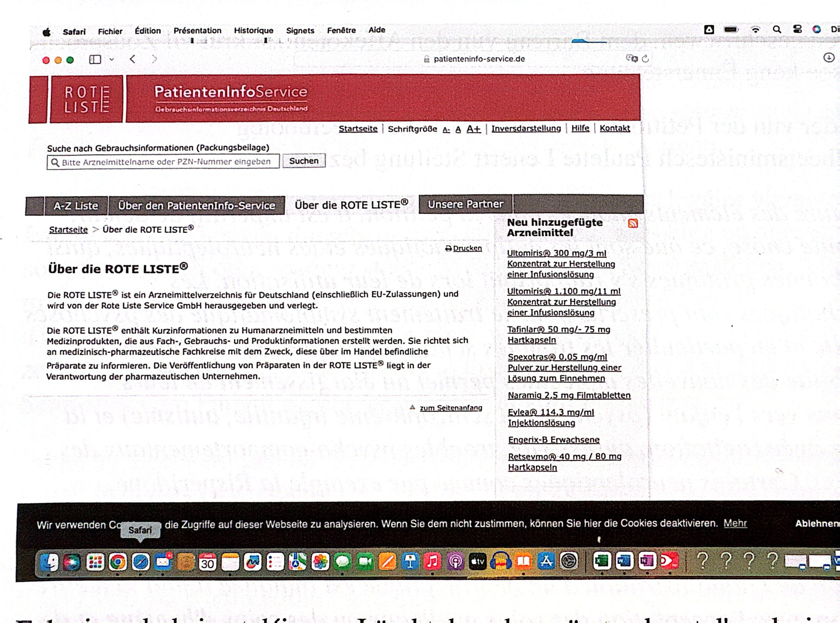The image size is (840, 623).
Task: Click the page reload icon
Action: click(x=645, y=58)
